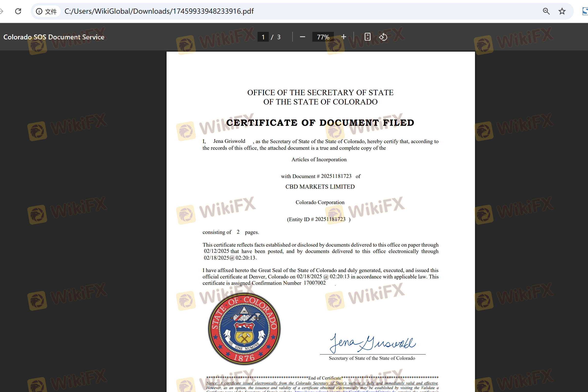Click the CBD MARKETS LIMITED company name
The height and width of the screenshot is (392, 588).
[320, 187]
